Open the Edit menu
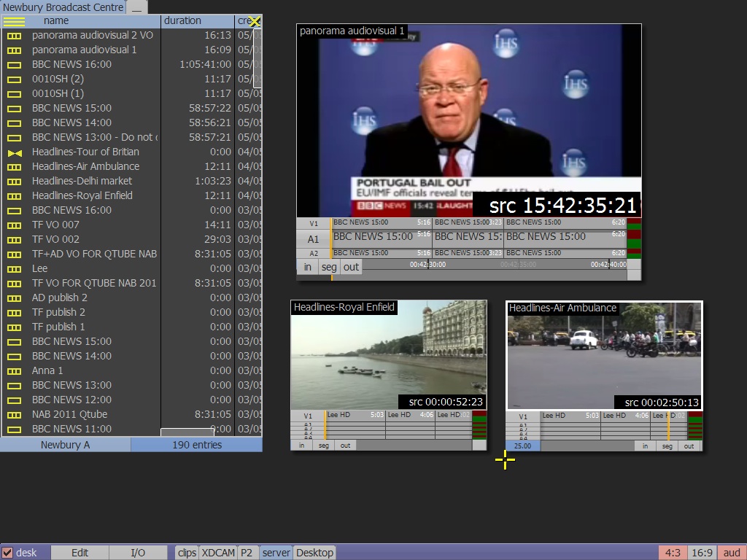The width and height of the screenshot is (747, 560). tap(80, 553)
